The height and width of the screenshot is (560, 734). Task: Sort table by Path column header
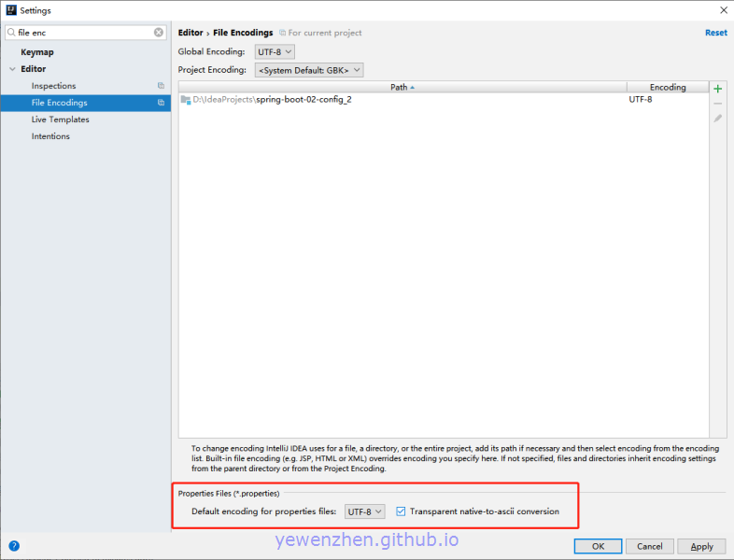point(402,87)
